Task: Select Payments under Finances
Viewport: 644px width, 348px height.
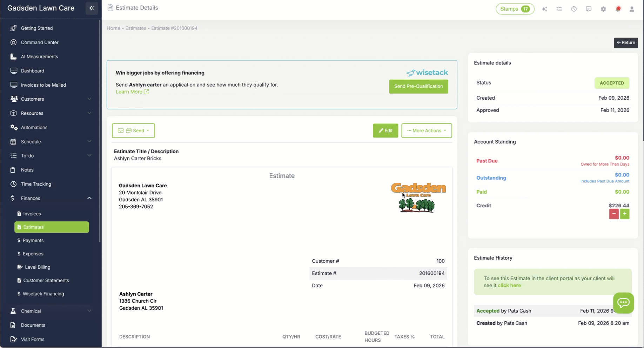Action: [x=33, y=240]
